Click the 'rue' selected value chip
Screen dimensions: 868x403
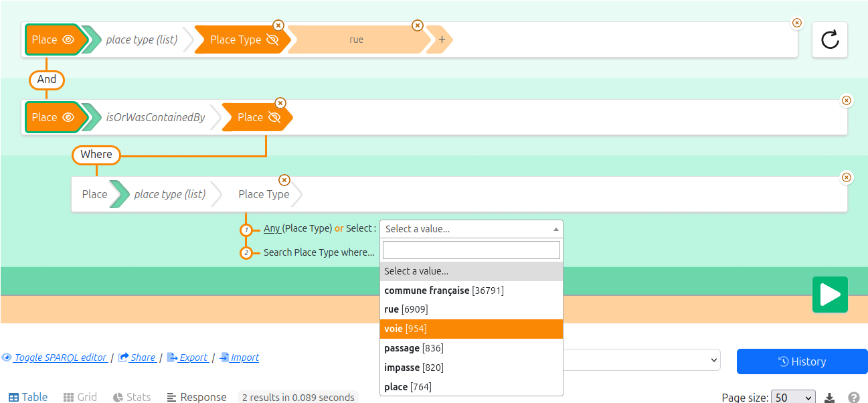click(357, 39)
